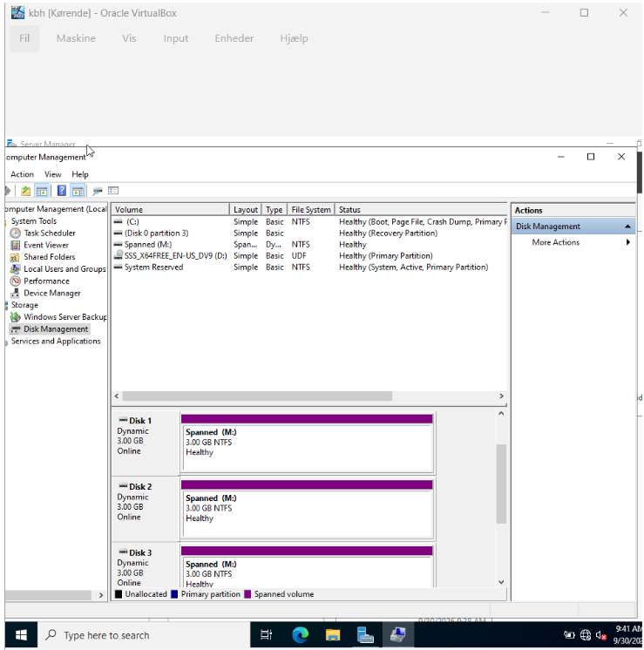The image size is (644, 650).
Task: Sort by the Layout column header
Action: 246,210
